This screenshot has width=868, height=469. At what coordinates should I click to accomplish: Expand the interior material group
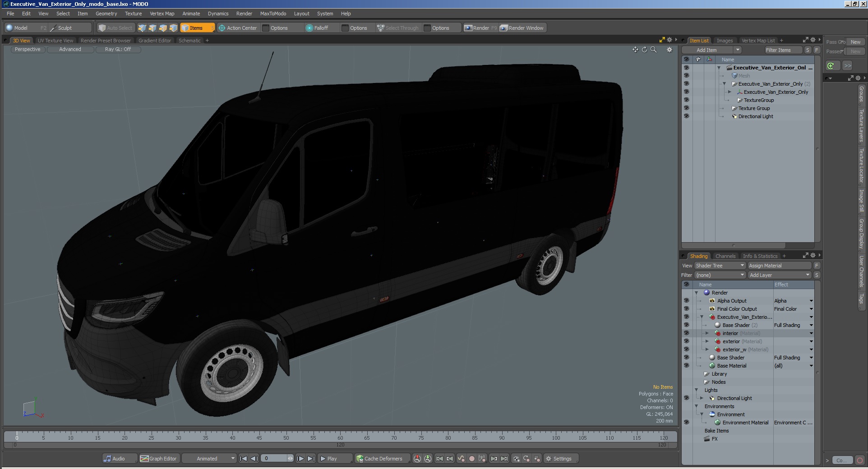707,333
